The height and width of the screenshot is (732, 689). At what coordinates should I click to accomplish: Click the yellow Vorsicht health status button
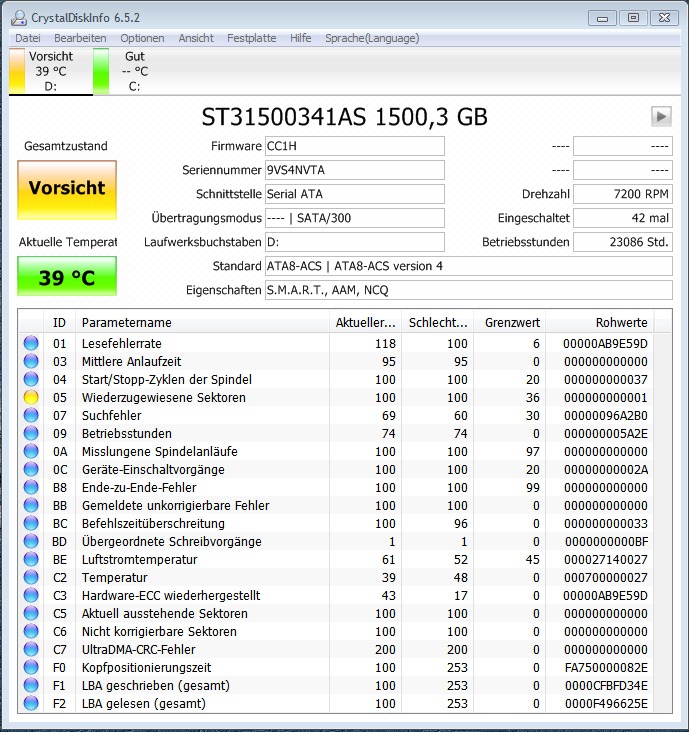[67, 190]
